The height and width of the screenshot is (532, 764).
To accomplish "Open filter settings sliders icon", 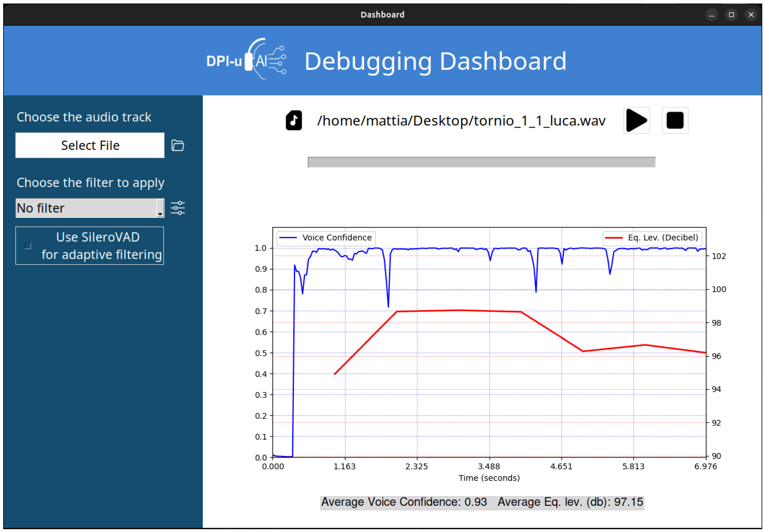I will 178,208.
